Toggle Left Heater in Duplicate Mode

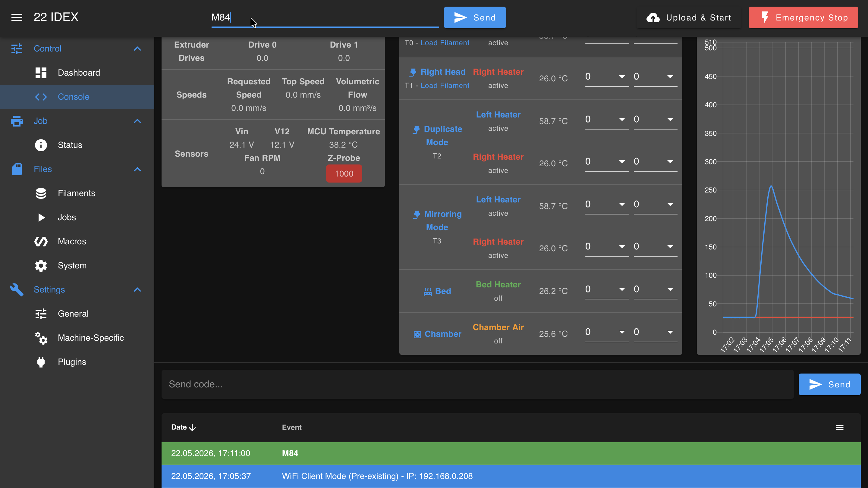pos(498,115)
